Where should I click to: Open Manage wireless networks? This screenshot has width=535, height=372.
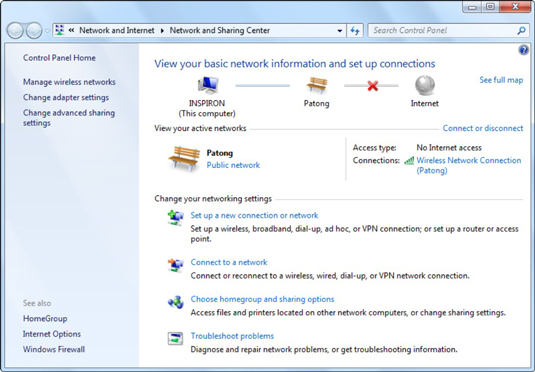coord(69,82)
